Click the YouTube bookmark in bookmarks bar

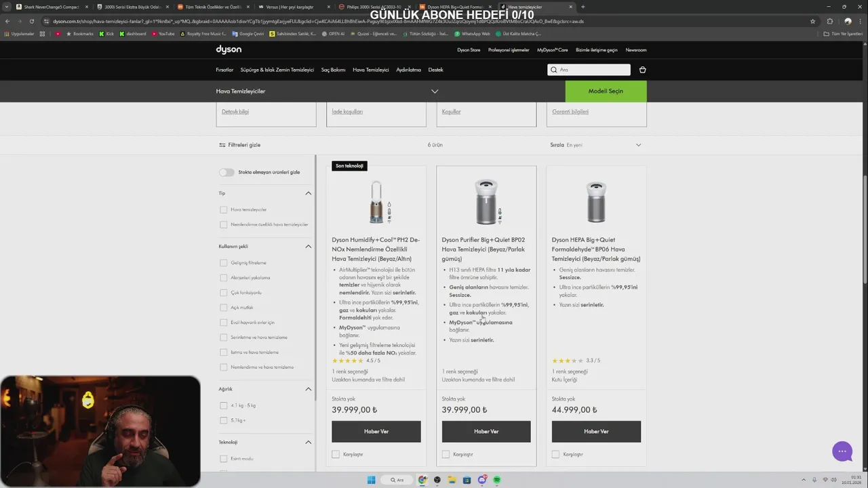point(163,34)
